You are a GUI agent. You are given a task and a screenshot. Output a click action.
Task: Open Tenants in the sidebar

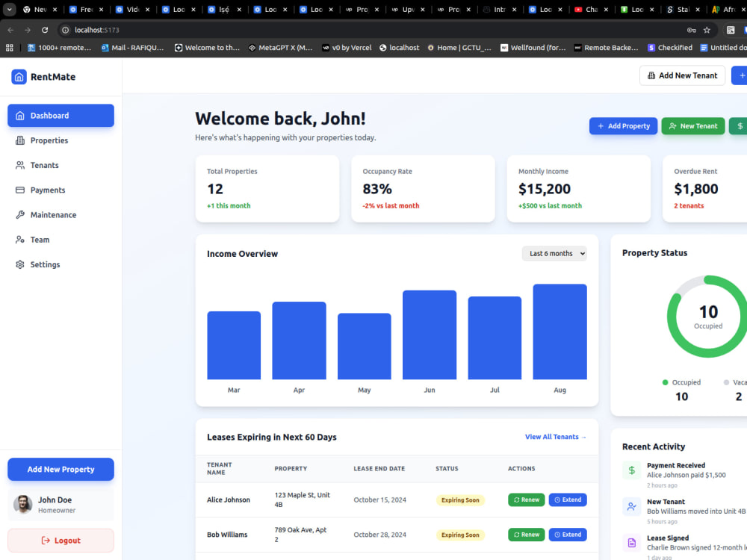tap(61, 165)
